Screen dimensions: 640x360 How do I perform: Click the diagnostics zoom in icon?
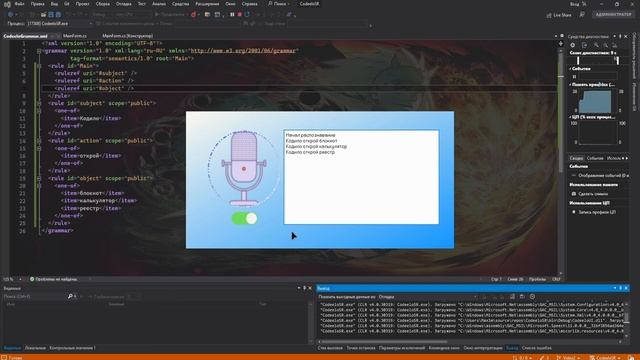point(596,45)
